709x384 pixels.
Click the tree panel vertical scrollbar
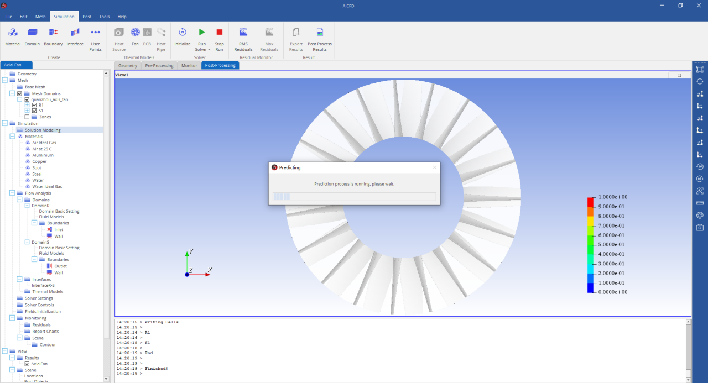(x=107, y=226)
